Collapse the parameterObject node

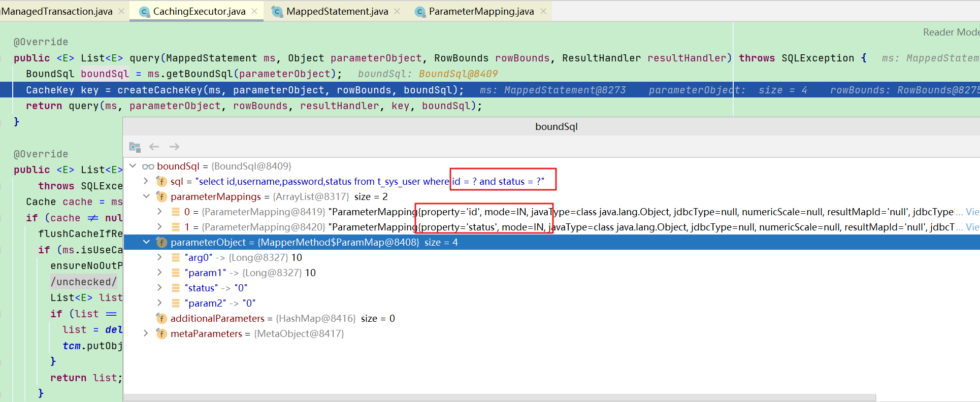point(146,242)
